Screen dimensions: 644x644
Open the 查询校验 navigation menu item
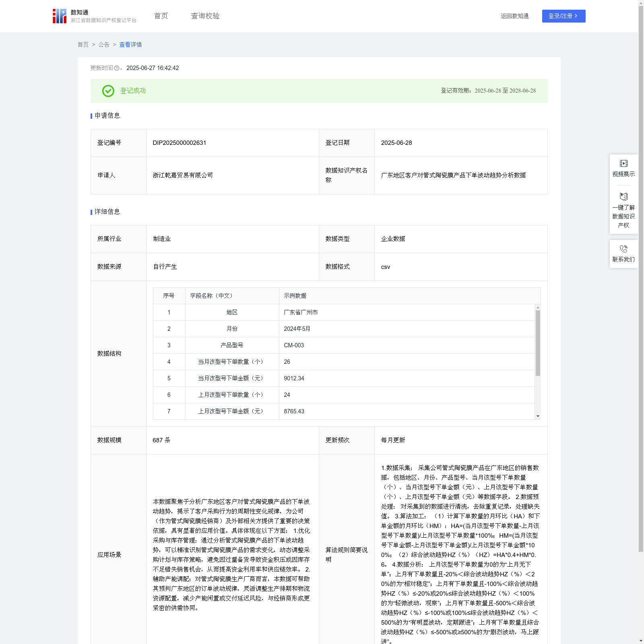(x=205, y=16)
